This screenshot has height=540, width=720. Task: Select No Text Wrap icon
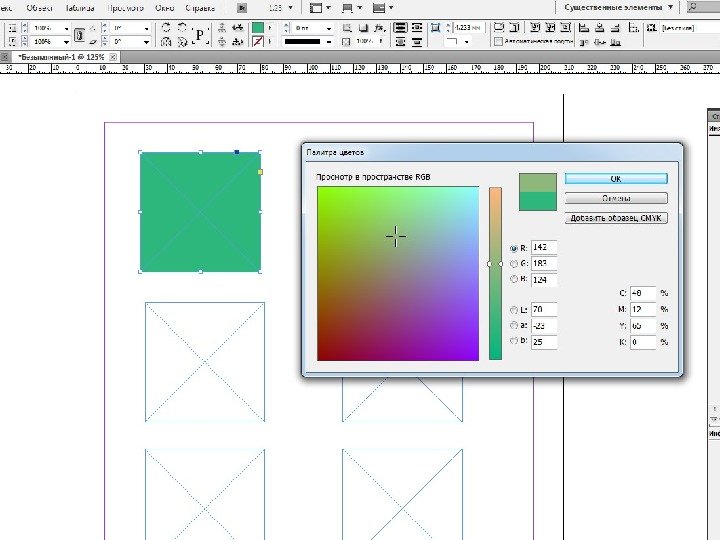pyautogui.click(x=400, y=28)
